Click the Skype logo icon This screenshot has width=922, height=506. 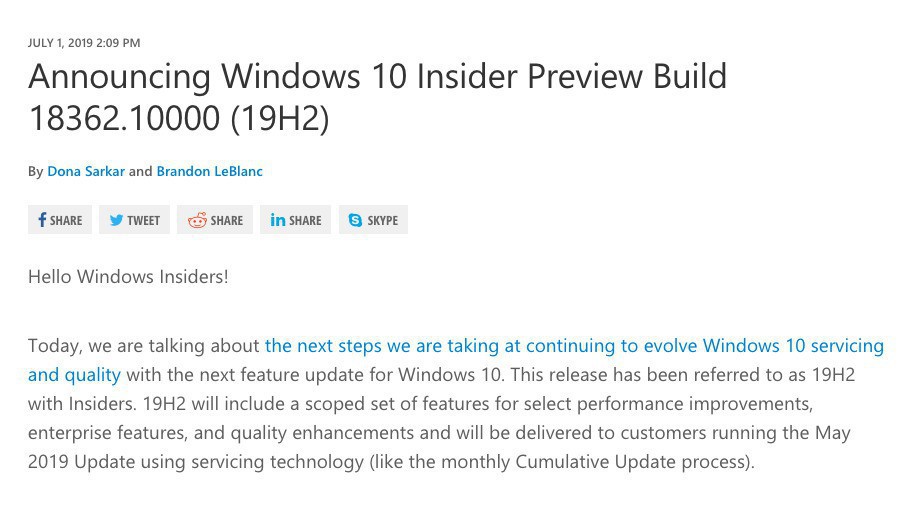[x=356, y=220]
